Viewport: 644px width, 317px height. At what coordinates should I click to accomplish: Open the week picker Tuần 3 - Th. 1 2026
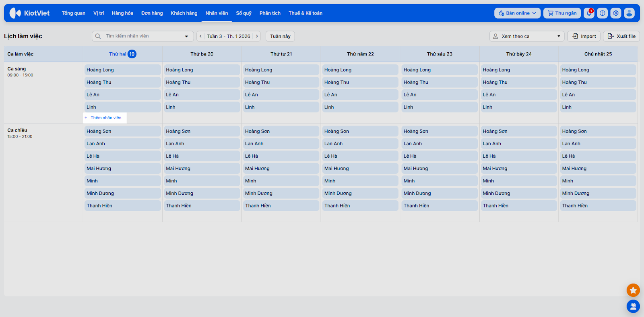229,36
